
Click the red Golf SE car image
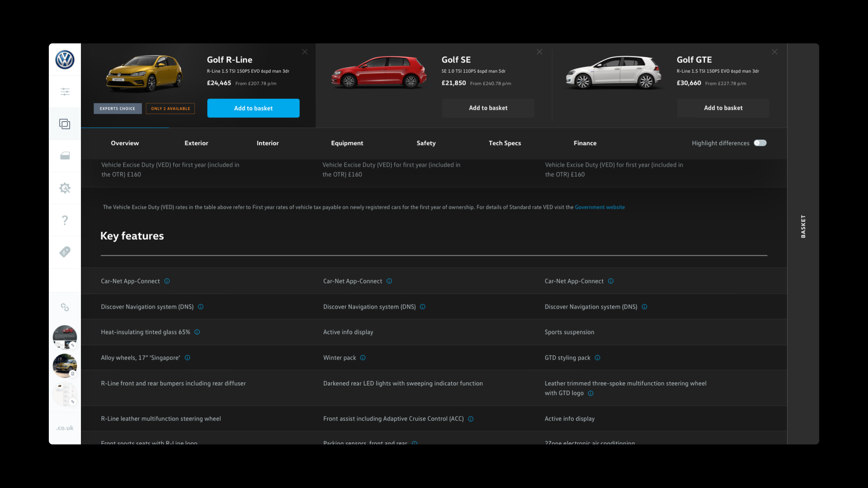tap(379, 72)
